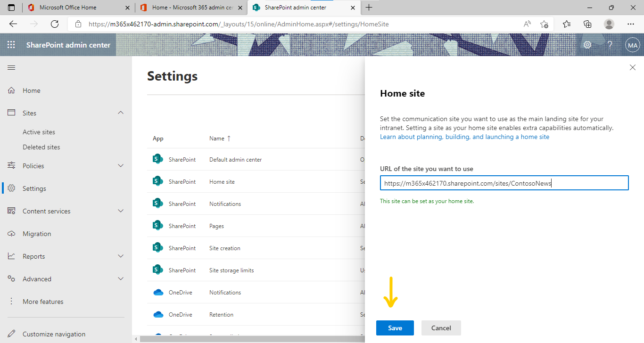Close the Microsoft Office Home tab
Image resolution: width=644 pixels, height=343 pixels.
coord(127,8)
